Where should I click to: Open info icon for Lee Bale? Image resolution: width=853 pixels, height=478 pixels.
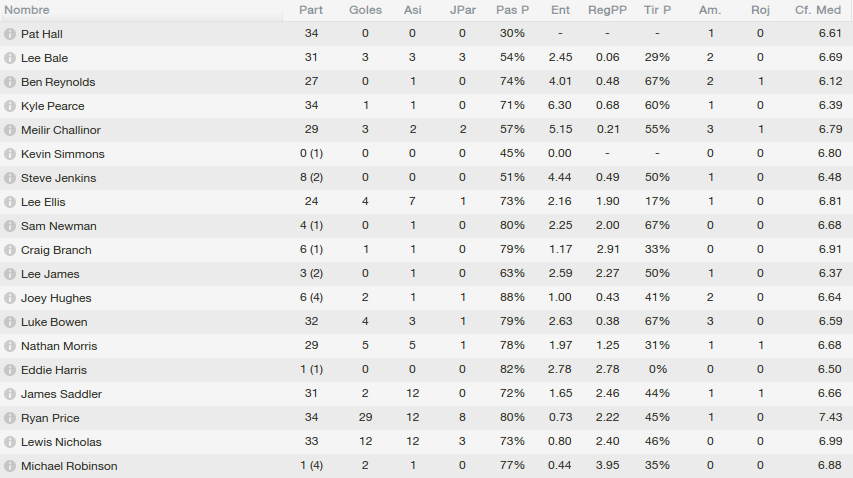[9, 58]
